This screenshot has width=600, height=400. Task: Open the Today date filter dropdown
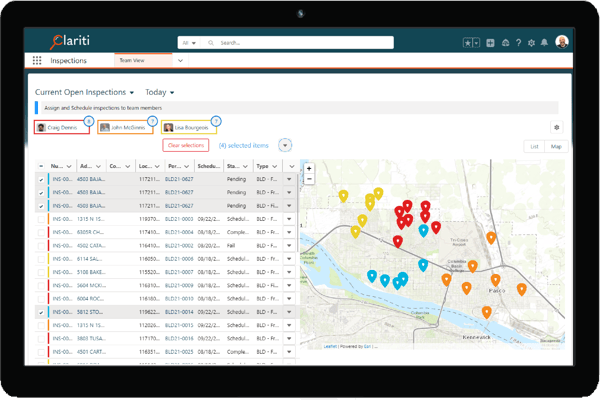pyautogui.click(x=172, y=93)
